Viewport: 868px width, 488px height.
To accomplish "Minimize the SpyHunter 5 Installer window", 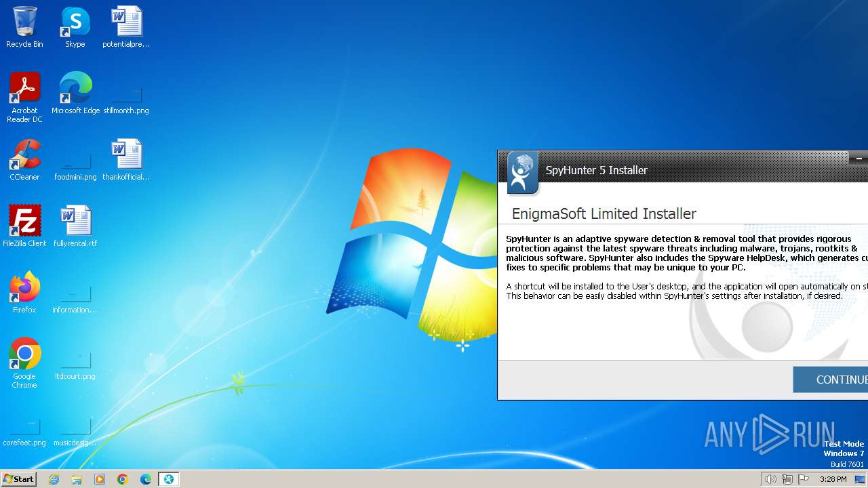I will click(859, 158).
